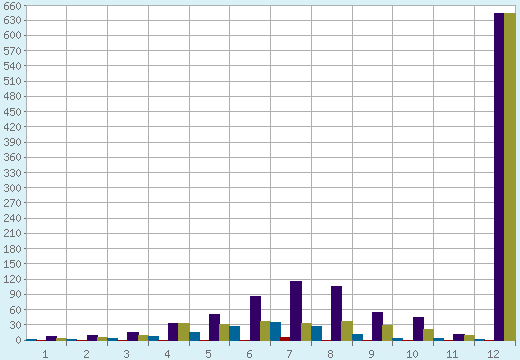
Task: Select the purple bar in month 10
Action: [x=418, y=329]
